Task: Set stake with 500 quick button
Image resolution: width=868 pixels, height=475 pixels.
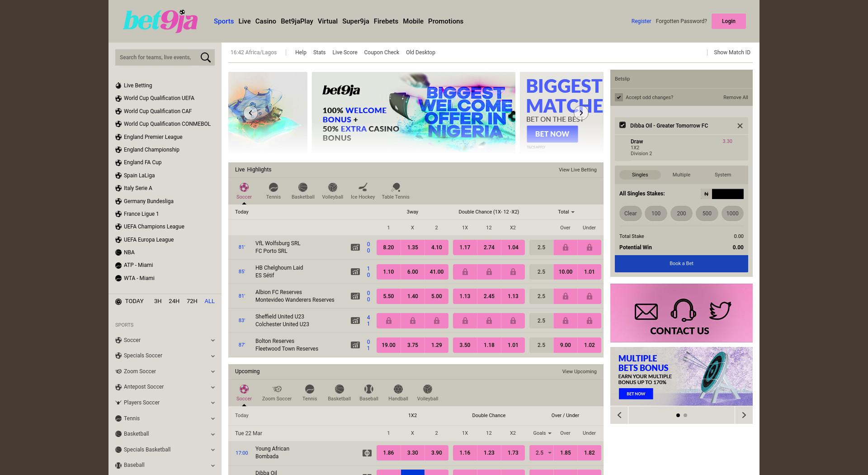Action: pyautogui.click(x=707, y=214)
